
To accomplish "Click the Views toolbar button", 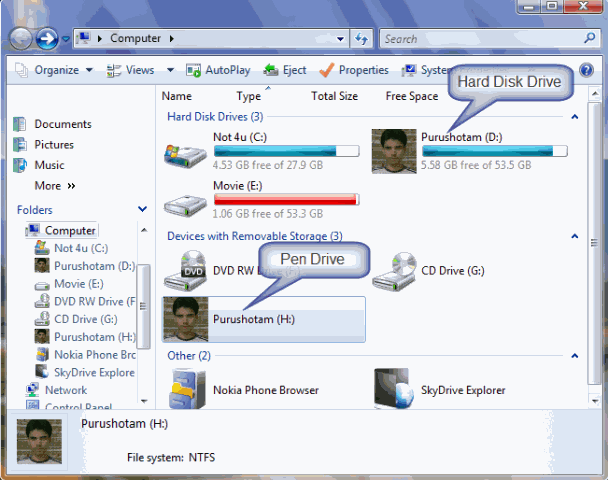I will point(131,70).
